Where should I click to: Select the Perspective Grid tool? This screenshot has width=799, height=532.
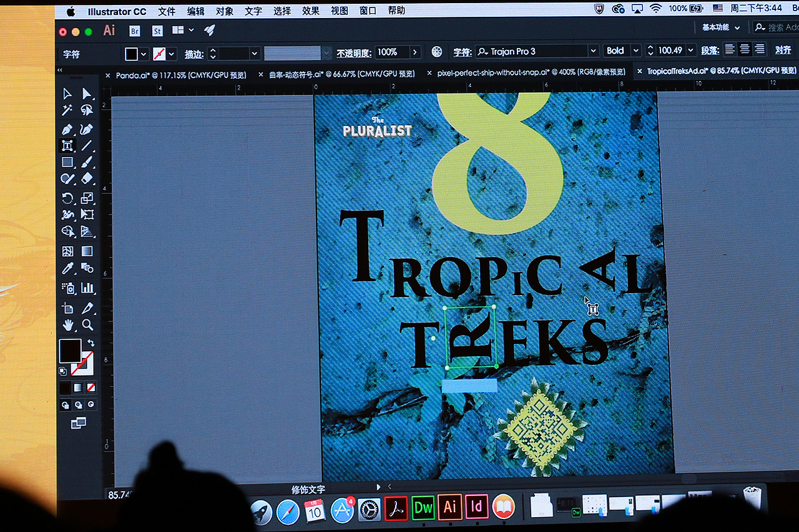87,231
